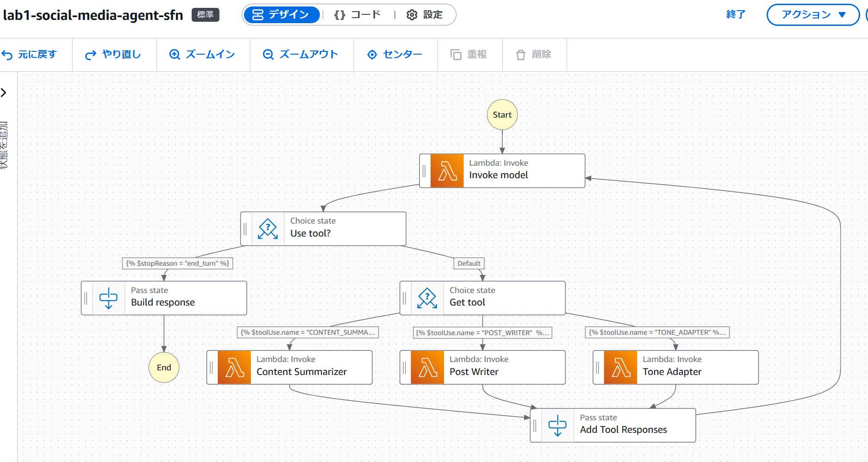This screenshot has width=868, height=462.
Task: Click the Pass state icon on Build response
Action: coord(108,298)
